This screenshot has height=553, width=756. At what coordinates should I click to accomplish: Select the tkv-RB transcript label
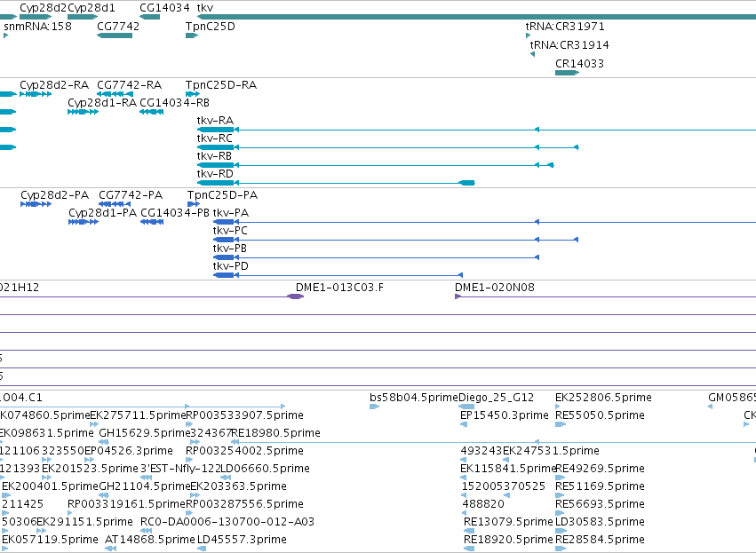point(214,156)
